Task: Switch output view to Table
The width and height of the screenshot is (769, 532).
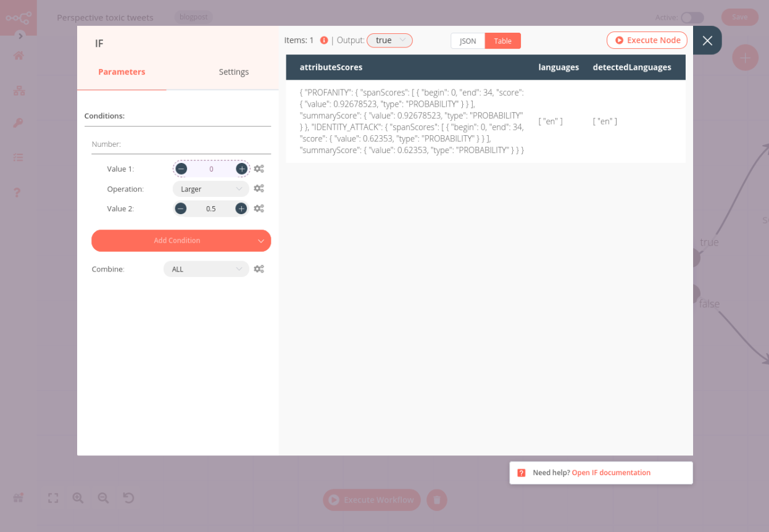Action: click(503, 41)
